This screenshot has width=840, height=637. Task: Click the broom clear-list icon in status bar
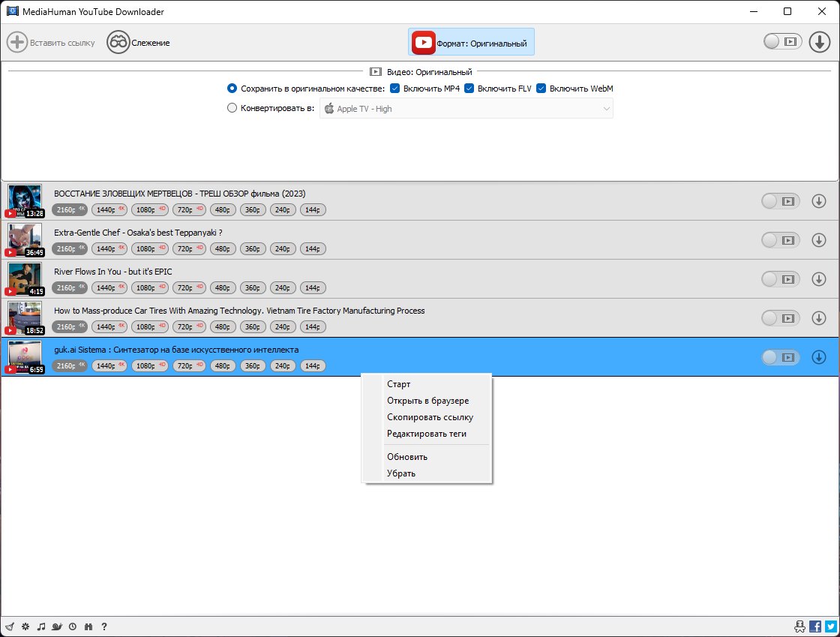pyautogui.click(x=9, y=626)
